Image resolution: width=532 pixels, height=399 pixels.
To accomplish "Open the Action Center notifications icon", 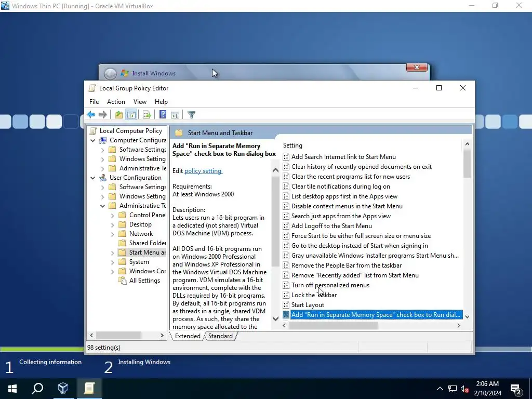I will (516, 389).
